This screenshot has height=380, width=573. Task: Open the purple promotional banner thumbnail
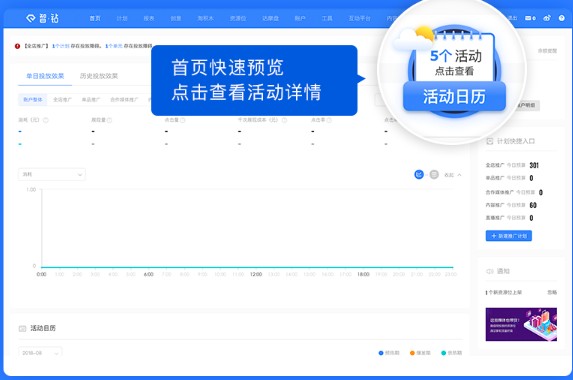(x=521, y=324)
